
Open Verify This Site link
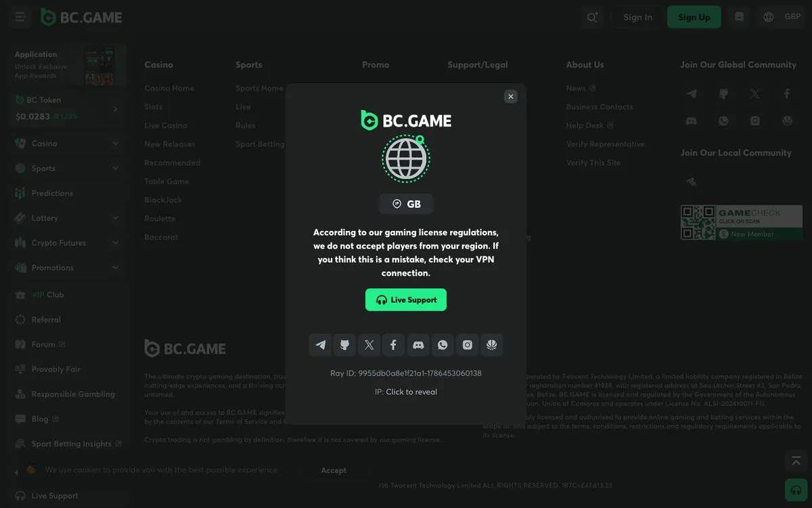[x=593, y=163]
